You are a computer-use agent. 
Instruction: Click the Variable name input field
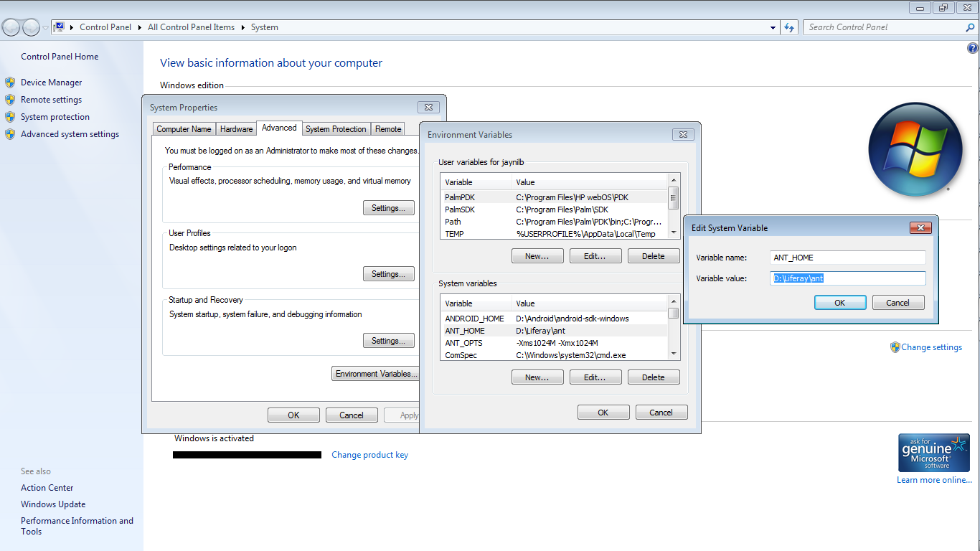coord(848,258)
